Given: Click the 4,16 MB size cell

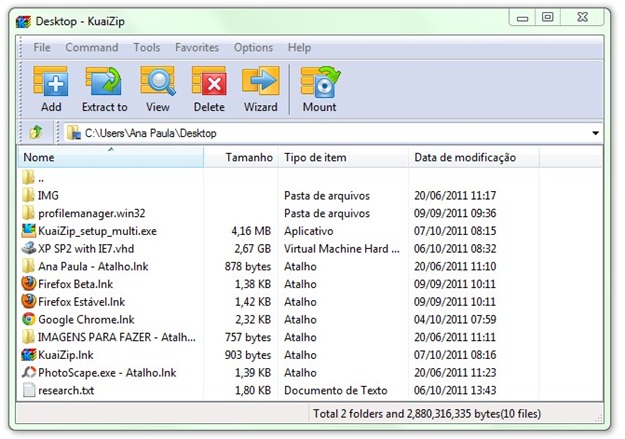Looking at the screenshot, I should tap(251, 231).
